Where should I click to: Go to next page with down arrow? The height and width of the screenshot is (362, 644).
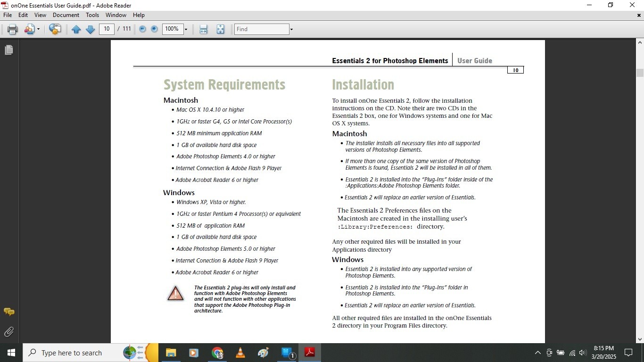[x=90, y=29]
